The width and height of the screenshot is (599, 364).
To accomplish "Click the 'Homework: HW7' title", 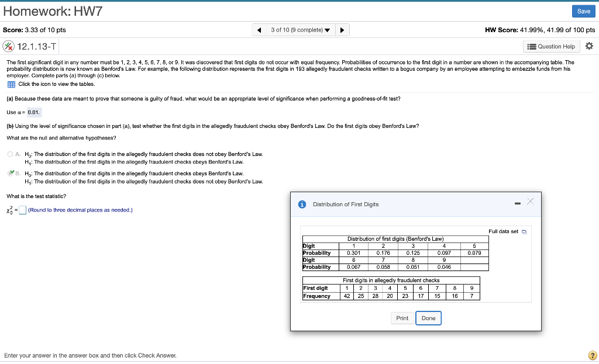I will (53, 11).
